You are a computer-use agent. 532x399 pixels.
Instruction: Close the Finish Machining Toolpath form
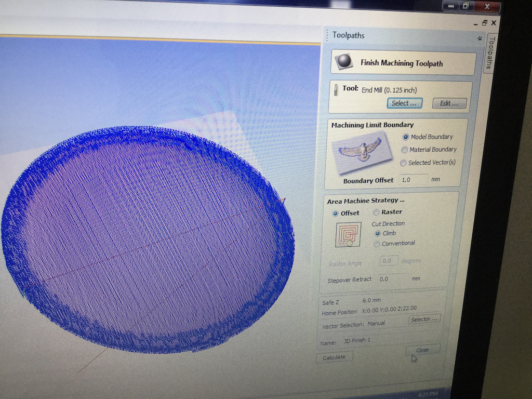(x=422, y=350)
